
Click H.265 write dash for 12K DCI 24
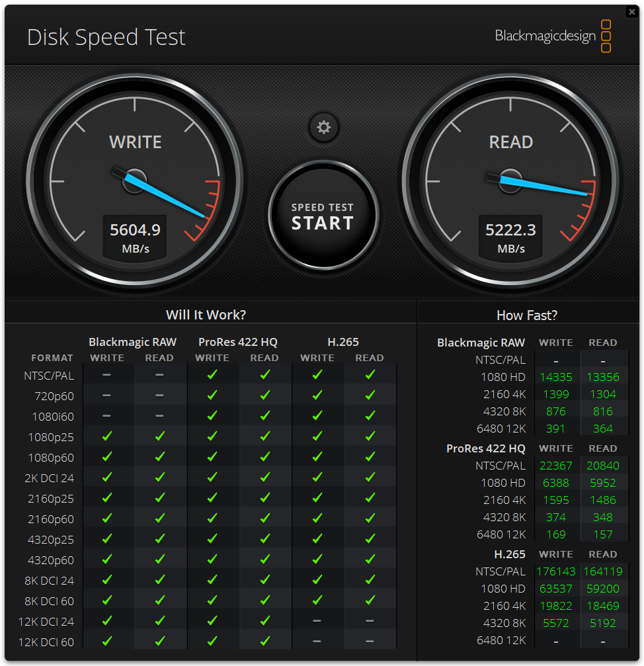tap(317, 621)
